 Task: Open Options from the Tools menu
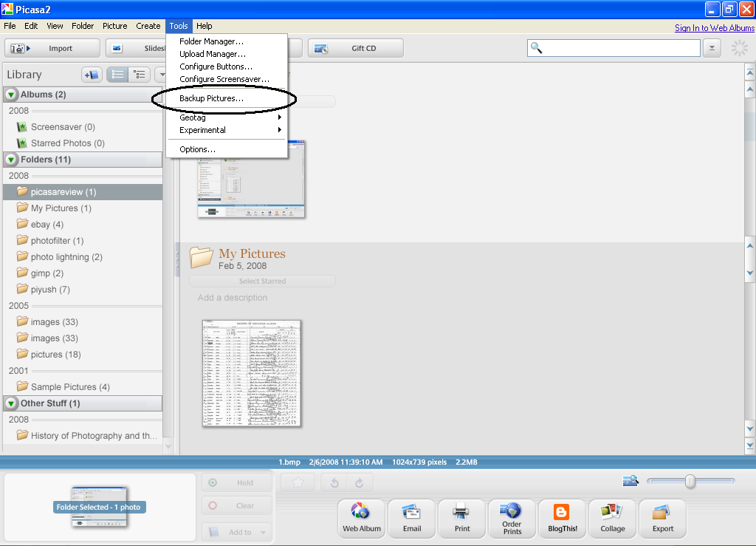coord(227,149)
